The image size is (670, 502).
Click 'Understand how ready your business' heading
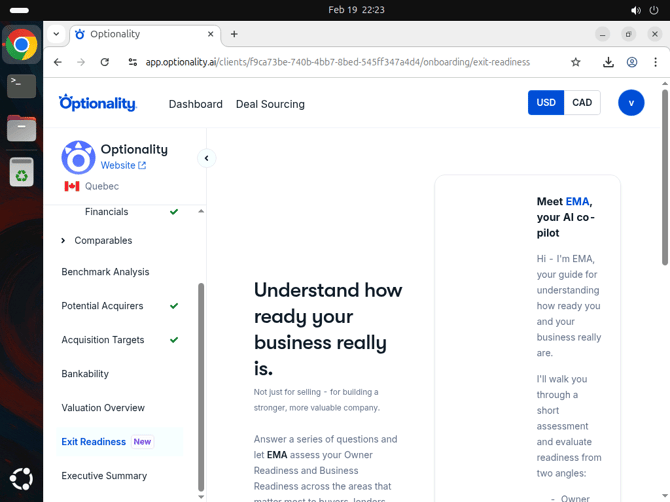[x=328, y=329]
